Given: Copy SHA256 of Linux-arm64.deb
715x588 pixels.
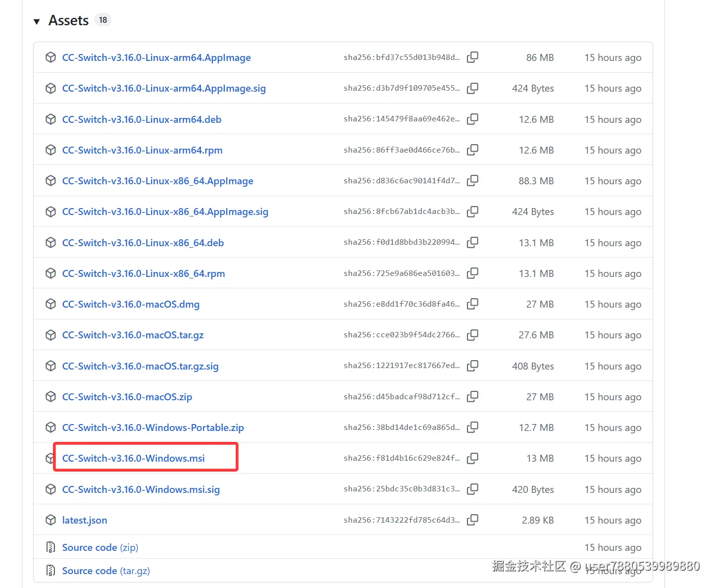Looking at the screenshot, I should pos(473,119).
